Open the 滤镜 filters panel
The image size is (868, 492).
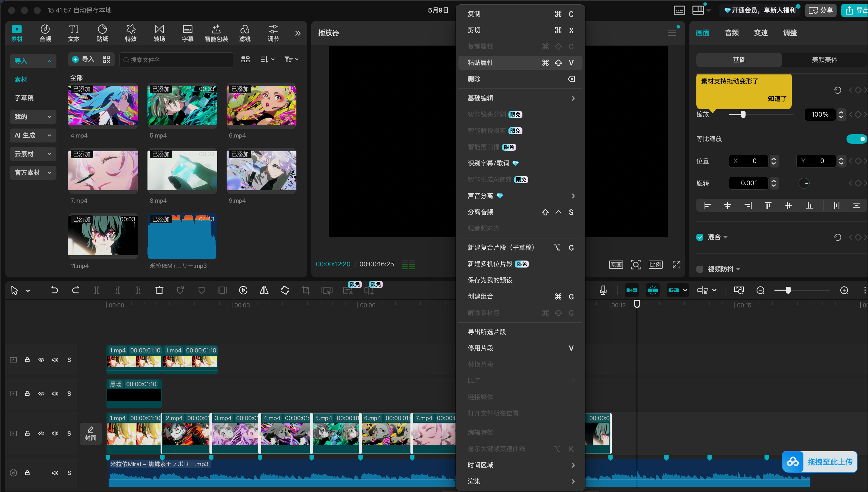[245, 33]
